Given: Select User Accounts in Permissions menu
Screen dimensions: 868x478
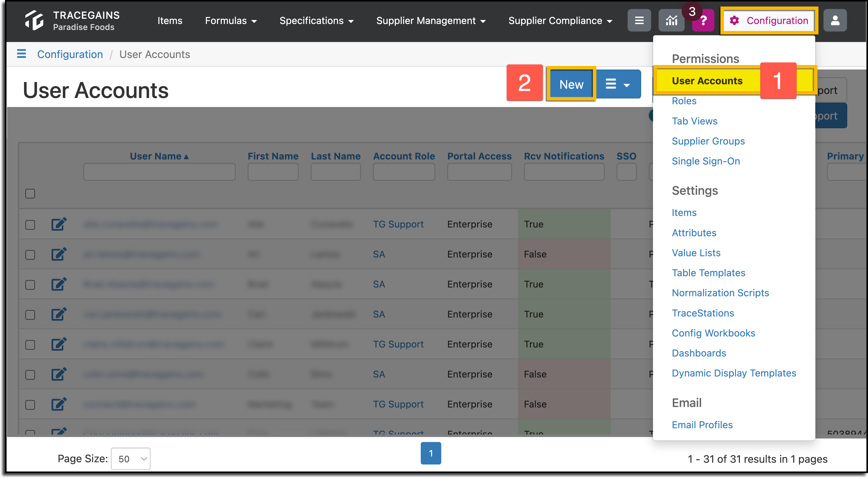Looking at the screenshot, I should point(707,81).
